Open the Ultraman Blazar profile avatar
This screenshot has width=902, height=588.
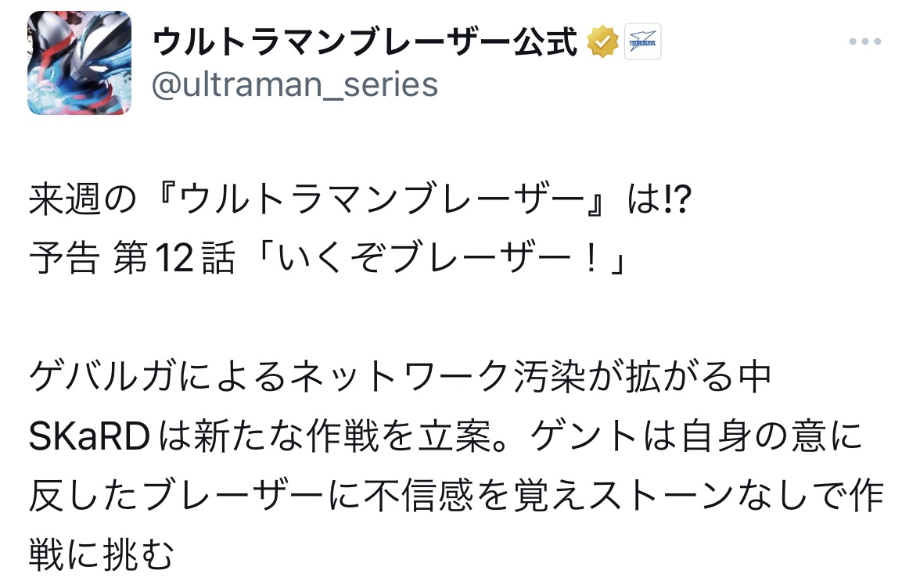[79, 63]
